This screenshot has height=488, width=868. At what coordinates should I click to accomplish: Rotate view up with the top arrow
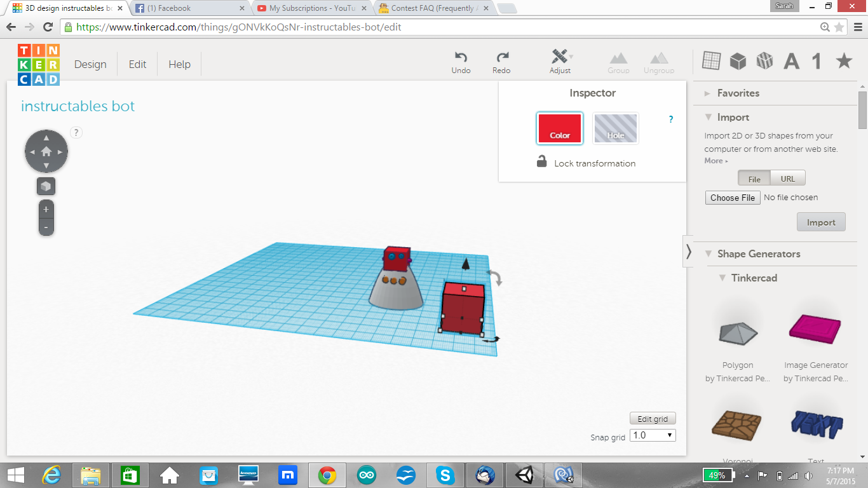46,137
